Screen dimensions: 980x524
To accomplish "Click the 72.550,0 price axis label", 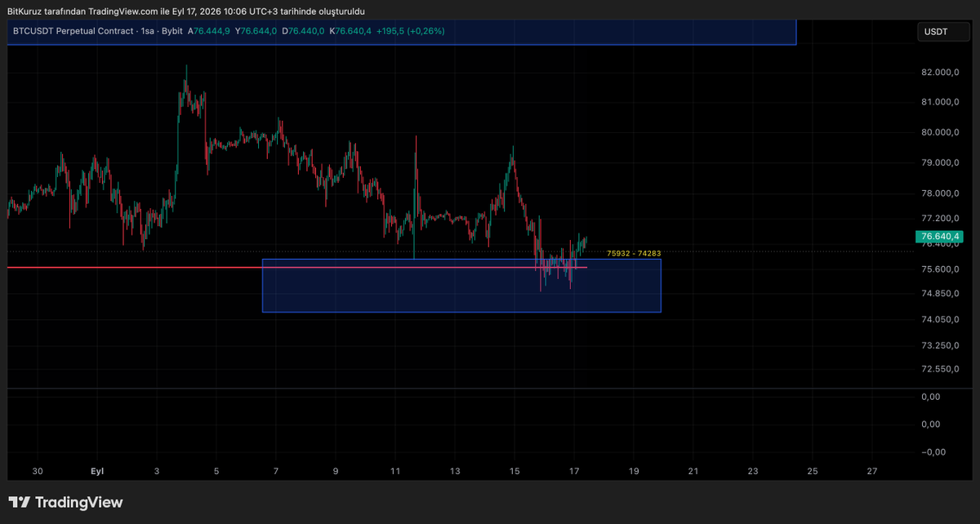I will pyautogui.click(x=939, y=369).
